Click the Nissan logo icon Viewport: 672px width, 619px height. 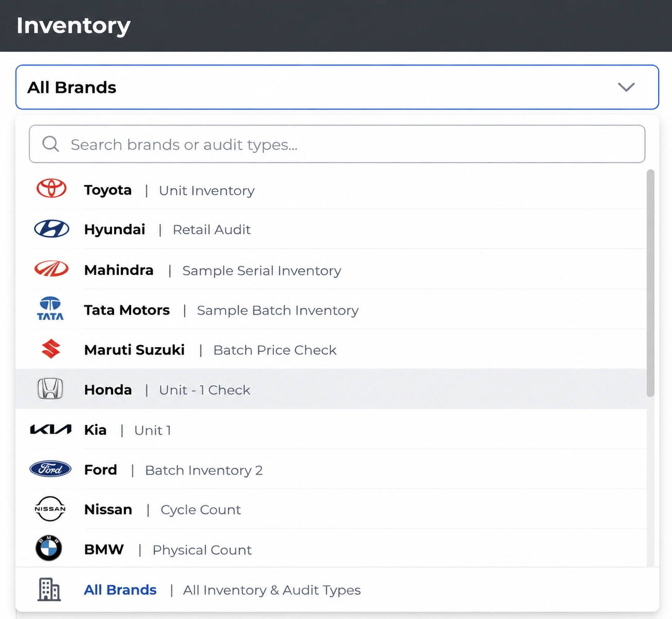coord(50,509)
